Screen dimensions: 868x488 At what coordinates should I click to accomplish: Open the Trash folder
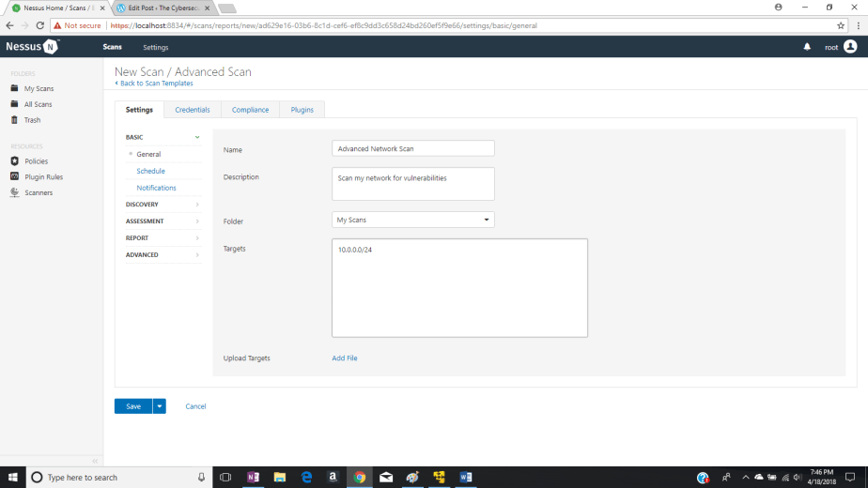(32, 120)
